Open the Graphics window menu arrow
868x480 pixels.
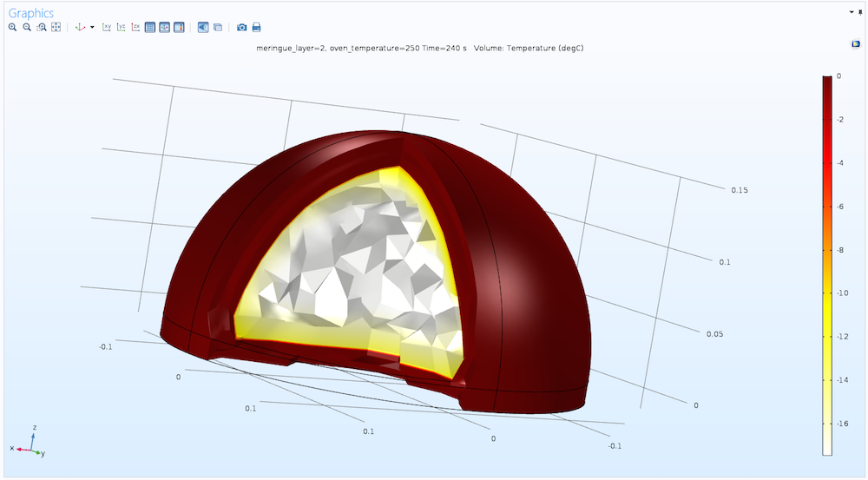852,12
